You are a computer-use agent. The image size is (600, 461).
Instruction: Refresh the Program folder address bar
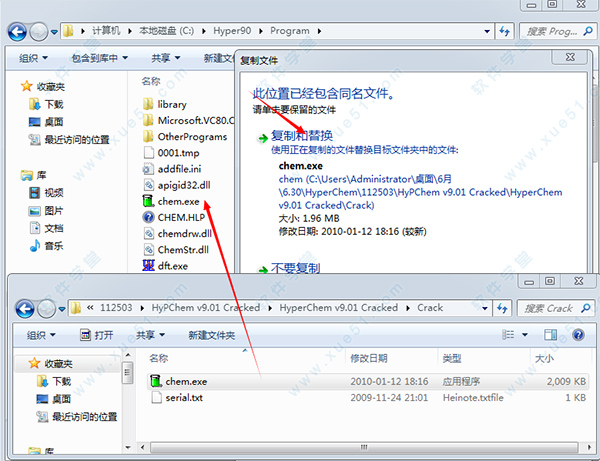pos(504,31)
